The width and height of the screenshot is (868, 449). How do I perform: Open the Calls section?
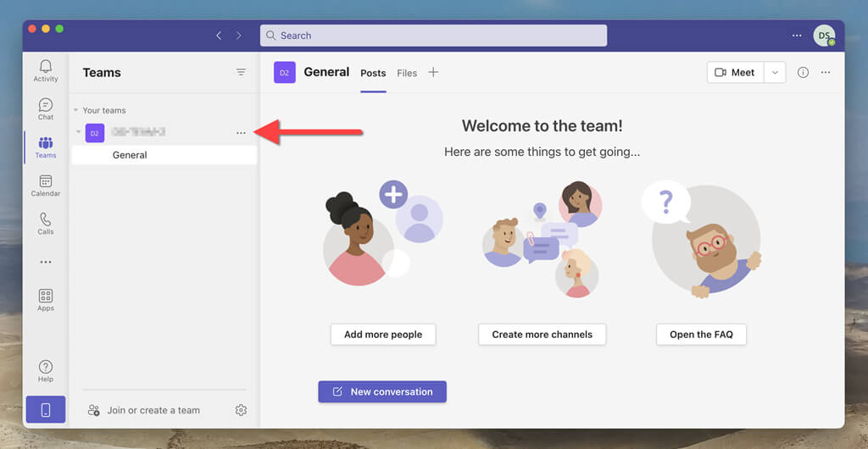46,224
